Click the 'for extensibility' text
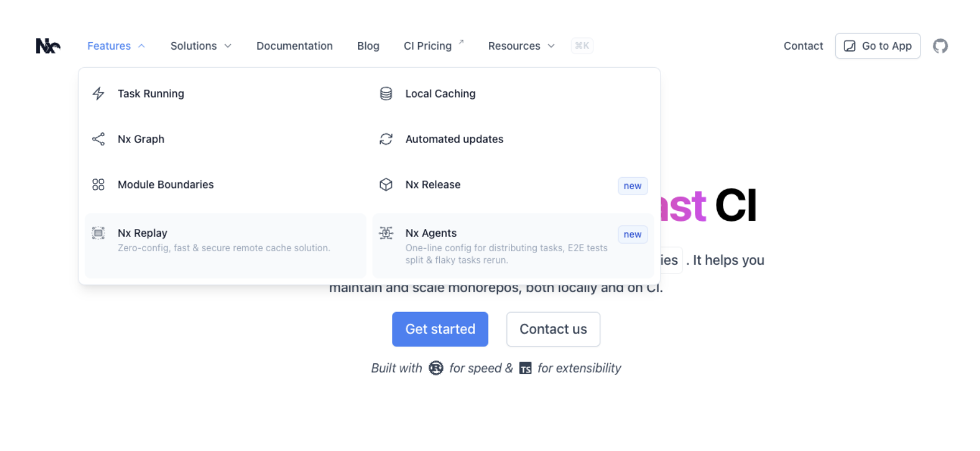This screenshot has height=451, width=980. coord(579,368)
